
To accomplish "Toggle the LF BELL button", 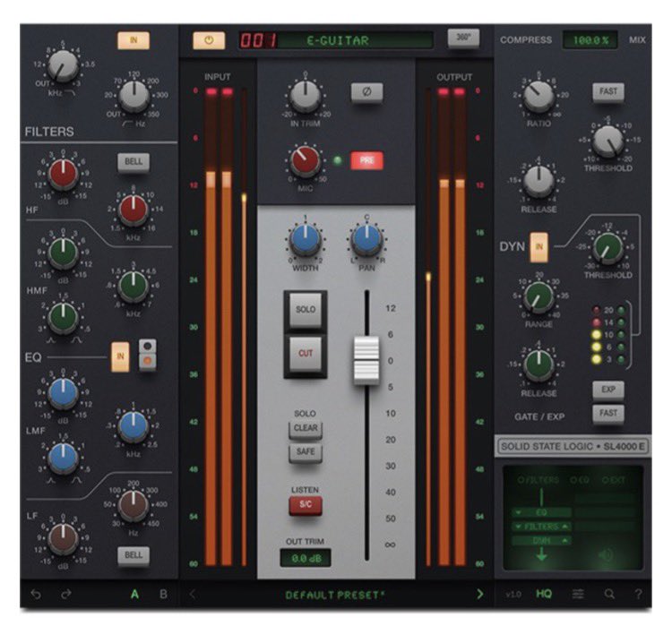I will coord(134,555).
